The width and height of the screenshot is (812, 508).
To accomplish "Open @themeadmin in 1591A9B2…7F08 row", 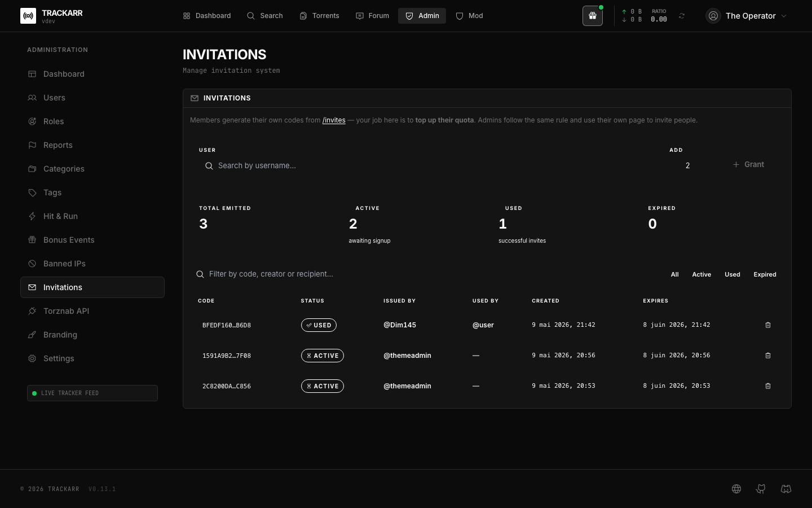I will (x=407, y=356).
